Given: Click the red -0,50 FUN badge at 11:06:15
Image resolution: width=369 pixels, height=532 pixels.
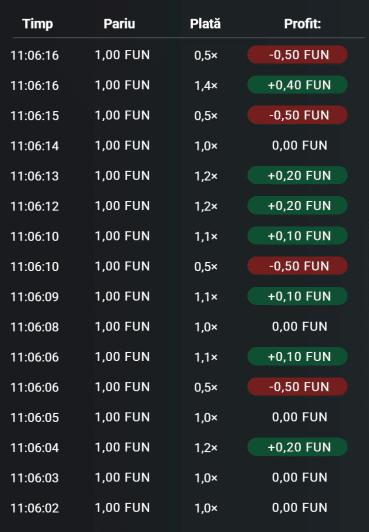Looking at the screenshot, I should tap(297, 115).
